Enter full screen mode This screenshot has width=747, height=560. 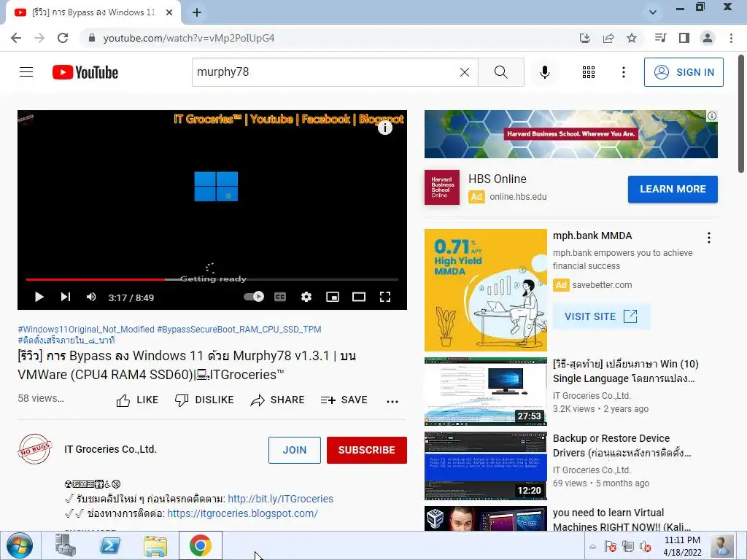click(x=385, y=297)
